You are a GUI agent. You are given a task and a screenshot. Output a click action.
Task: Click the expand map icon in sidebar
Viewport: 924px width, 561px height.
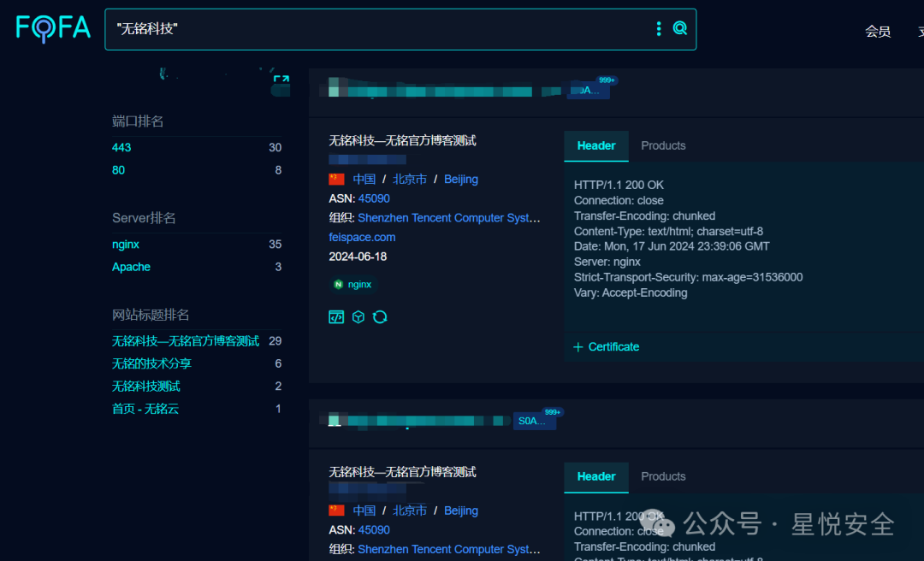tap(281, 80)
